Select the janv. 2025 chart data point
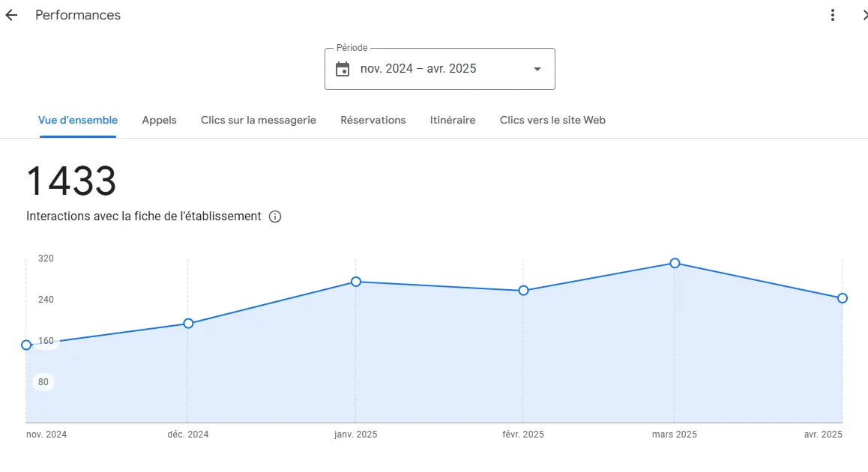The image size is (868, 472). pos(356,282)
